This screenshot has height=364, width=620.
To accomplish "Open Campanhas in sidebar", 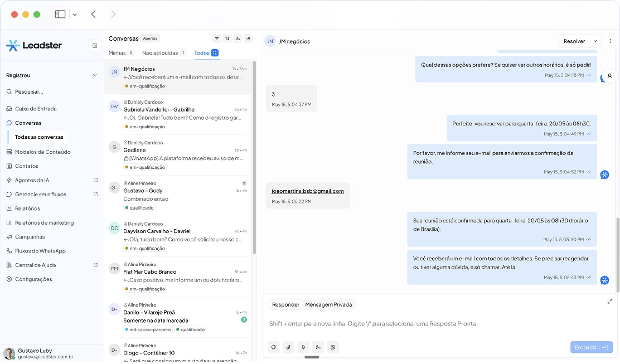I will (30, 237).
